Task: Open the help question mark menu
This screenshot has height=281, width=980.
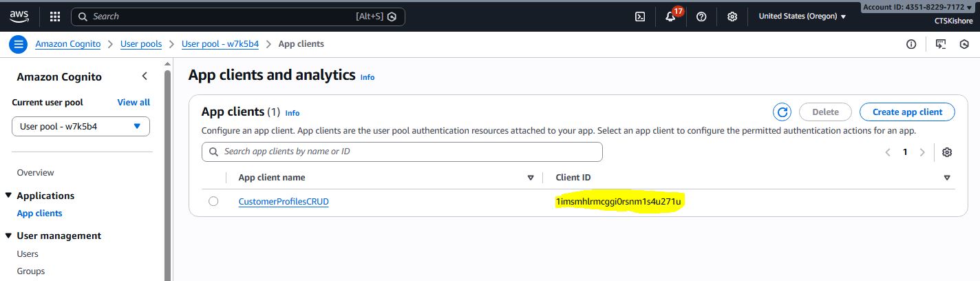Action: [701, 17]
